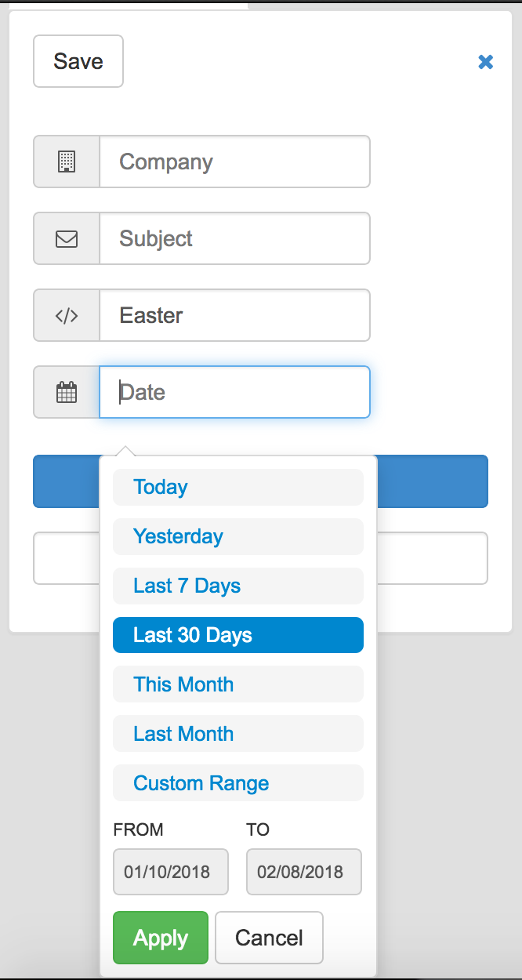Click the FROM date showing 01/10/2018
The image size is (522, 980).
pos(170,872)
